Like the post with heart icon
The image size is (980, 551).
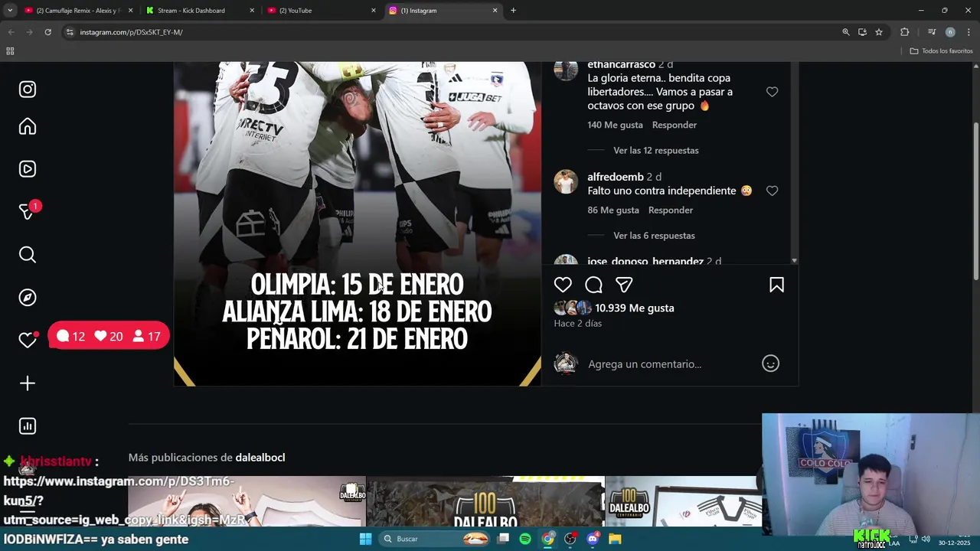(563, 285)
